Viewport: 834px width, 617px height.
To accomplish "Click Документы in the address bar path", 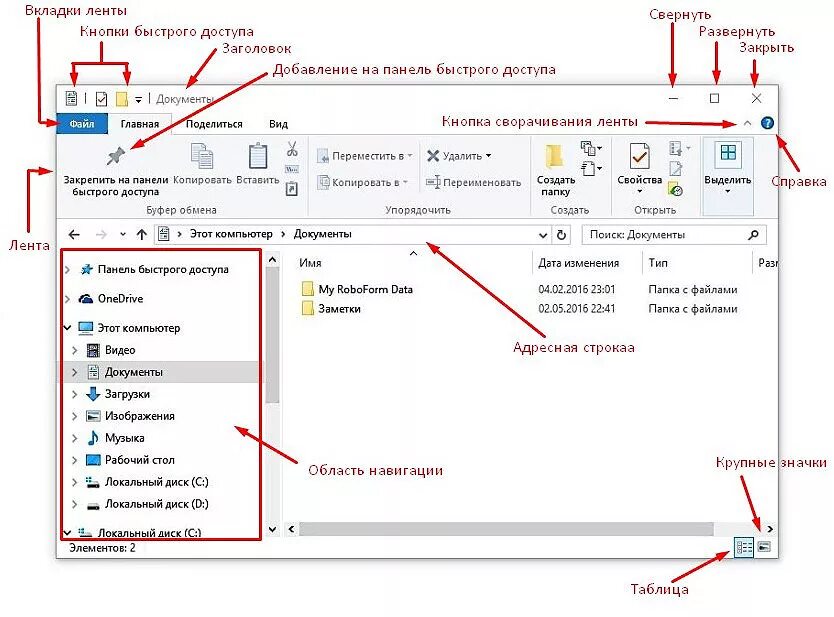I will (322, 234).
